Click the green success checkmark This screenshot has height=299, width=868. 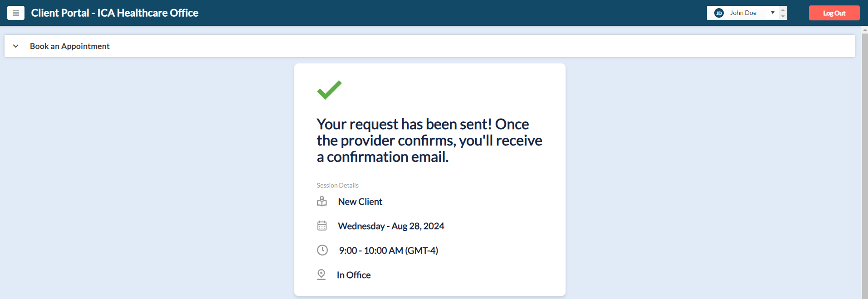(x=329, y=90)
